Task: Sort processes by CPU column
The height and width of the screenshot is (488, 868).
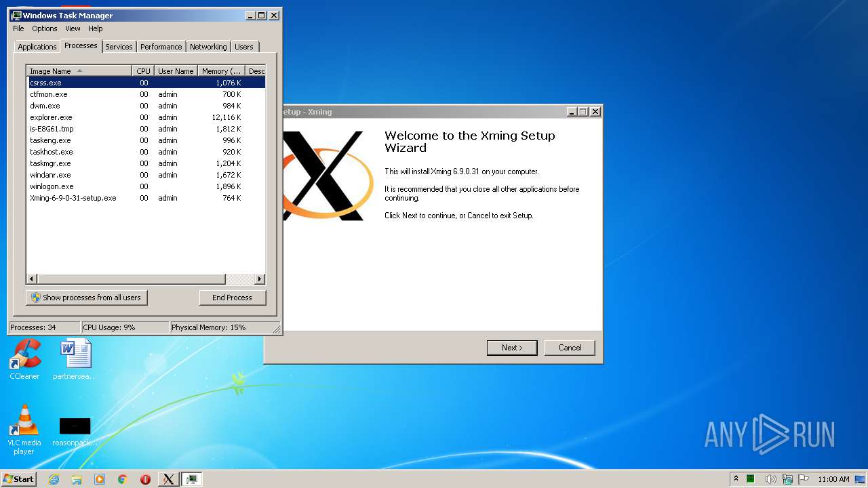Action: point(142,71)
